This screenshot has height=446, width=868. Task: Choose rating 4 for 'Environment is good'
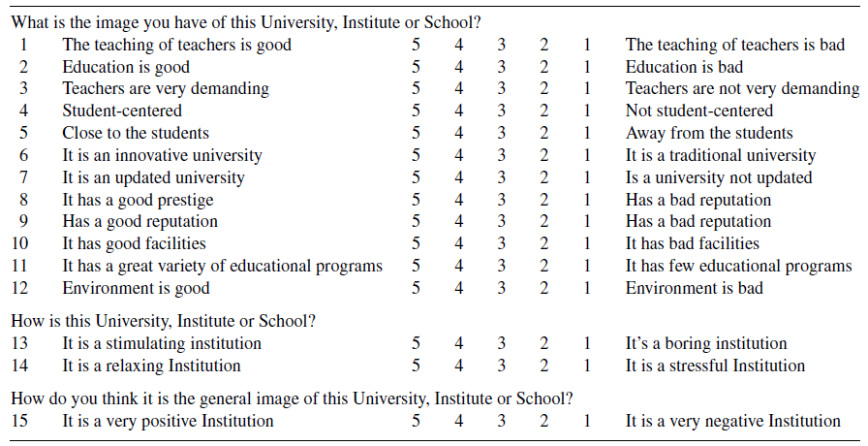tap(459, 288)
